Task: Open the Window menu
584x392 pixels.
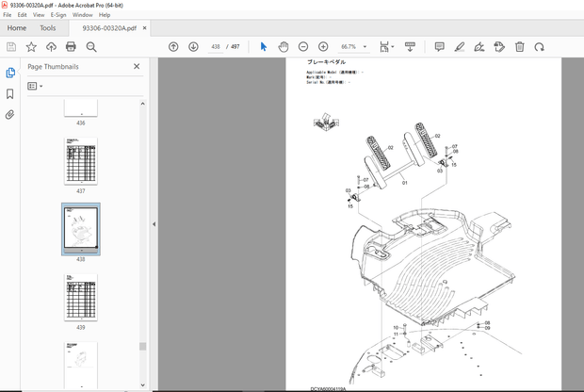Action: [82, 15]
